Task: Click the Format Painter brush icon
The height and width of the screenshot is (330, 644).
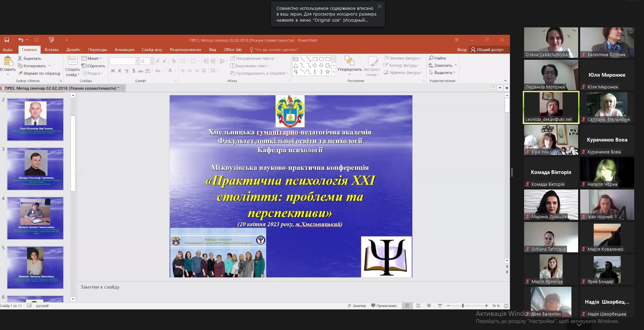Action: [20, 73]
